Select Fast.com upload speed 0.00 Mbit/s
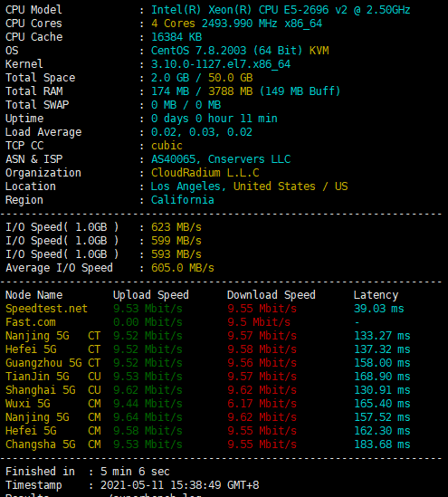 148,322
